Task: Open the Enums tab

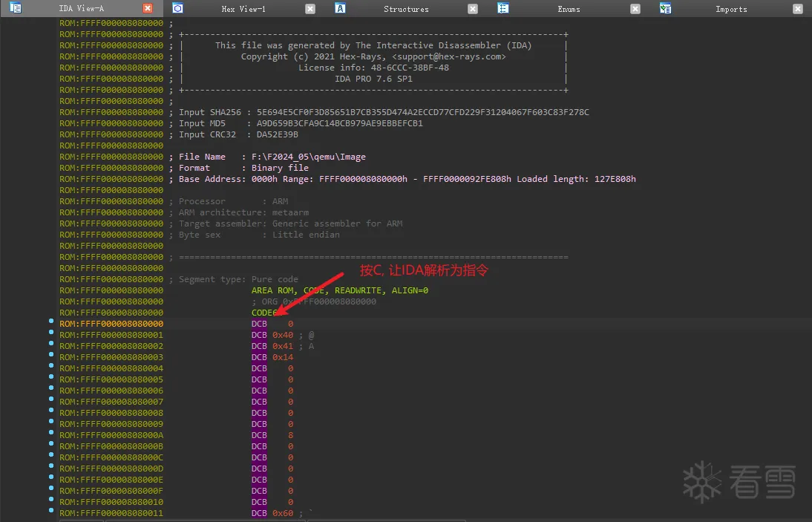Action: 569,9
